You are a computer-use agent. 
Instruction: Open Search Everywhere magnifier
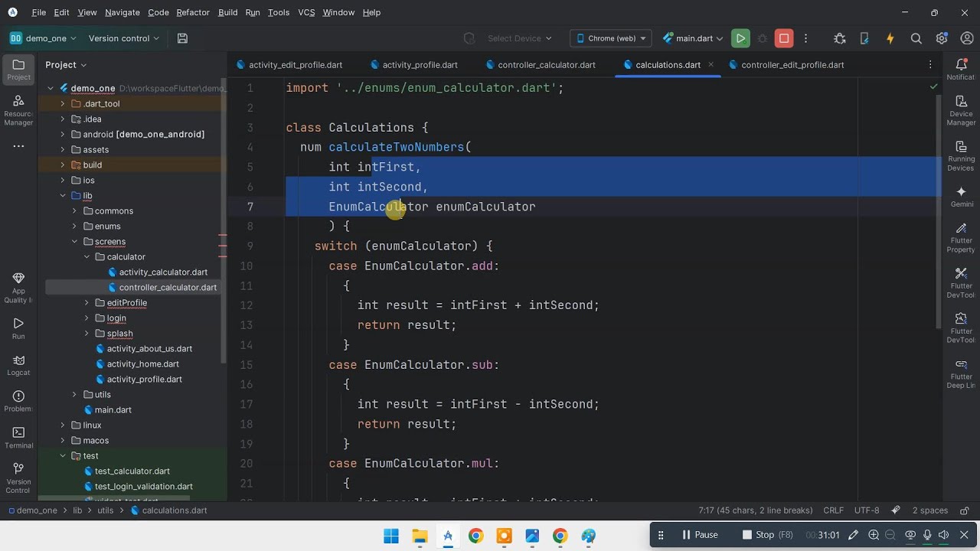[x=916, y=38]
